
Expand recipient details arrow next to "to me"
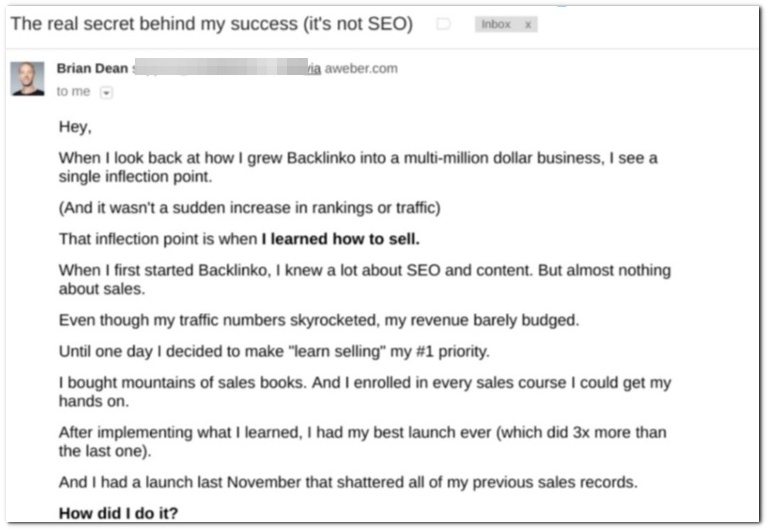107,92
